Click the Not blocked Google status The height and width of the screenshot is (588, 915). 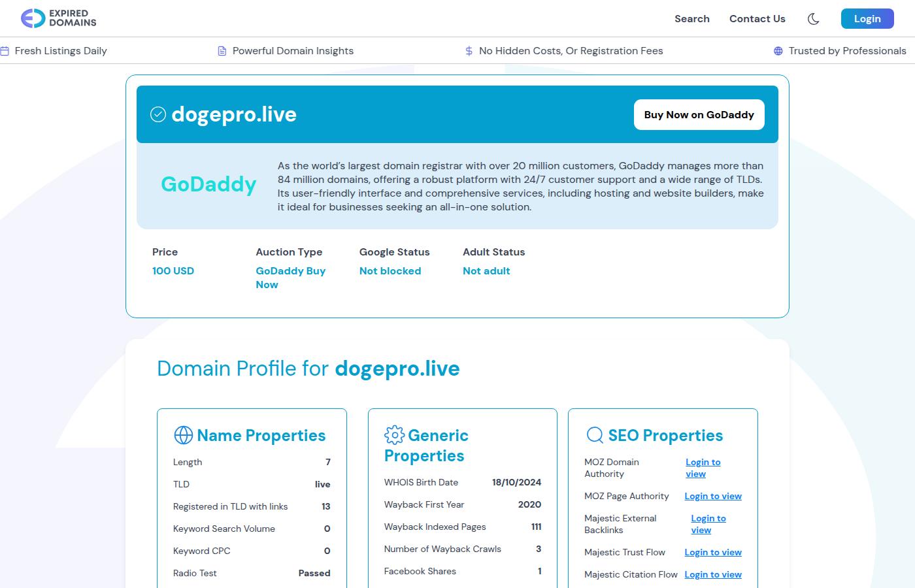pos(390,271)
